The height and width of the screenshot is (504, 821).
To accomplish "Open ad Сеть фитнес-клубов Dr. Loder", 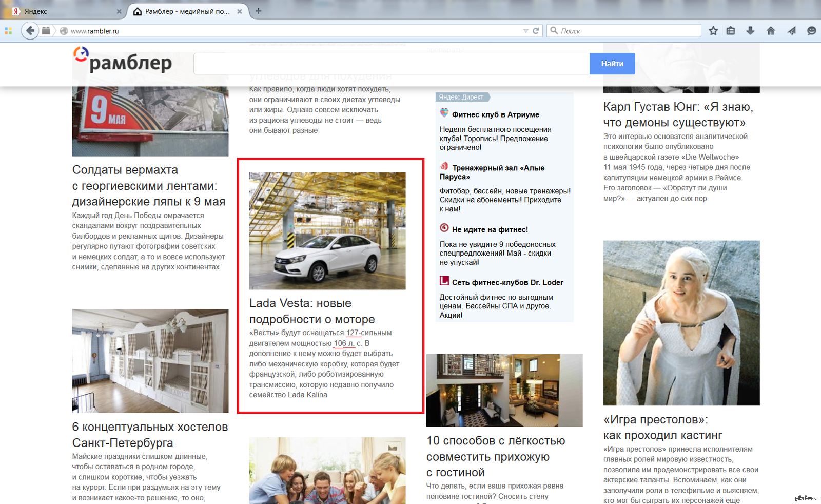I will pos(507,282).
